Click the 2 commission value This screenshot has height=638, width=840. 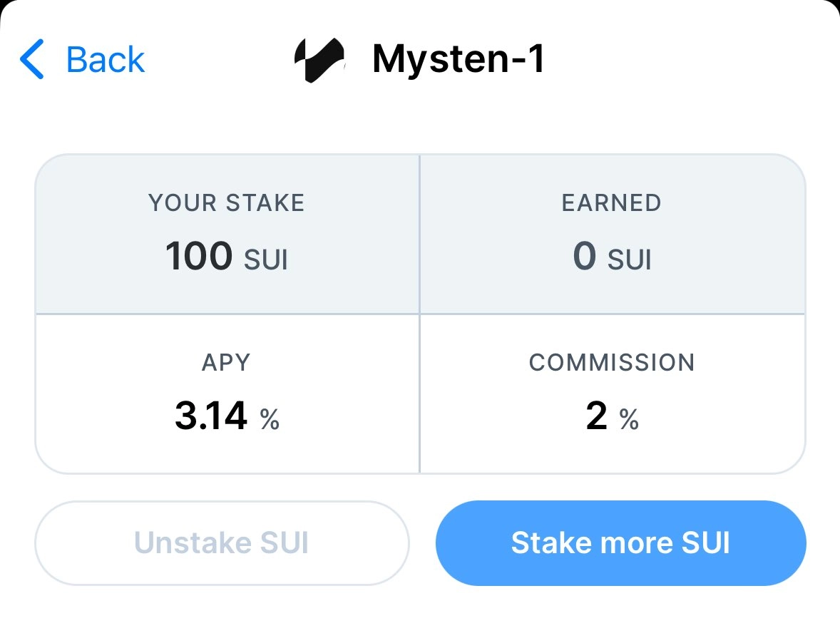pyautogui.click(x=596, y=416)
